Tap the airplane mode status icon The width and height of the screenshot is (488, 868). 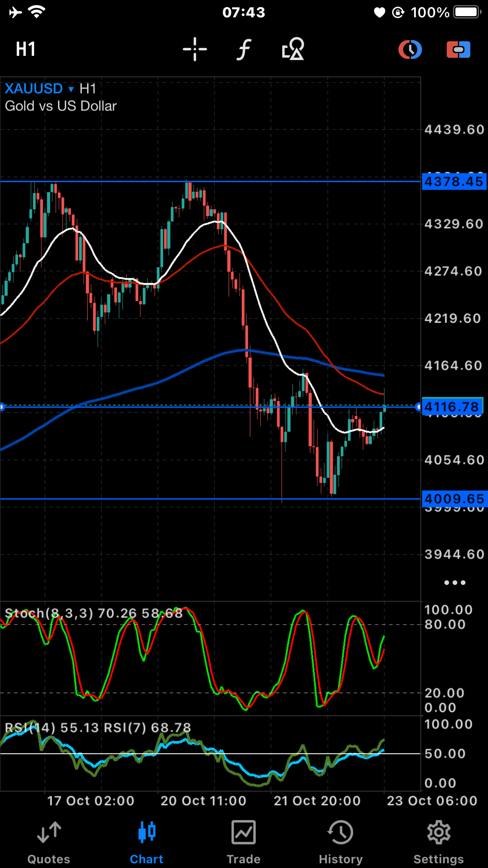16,13
